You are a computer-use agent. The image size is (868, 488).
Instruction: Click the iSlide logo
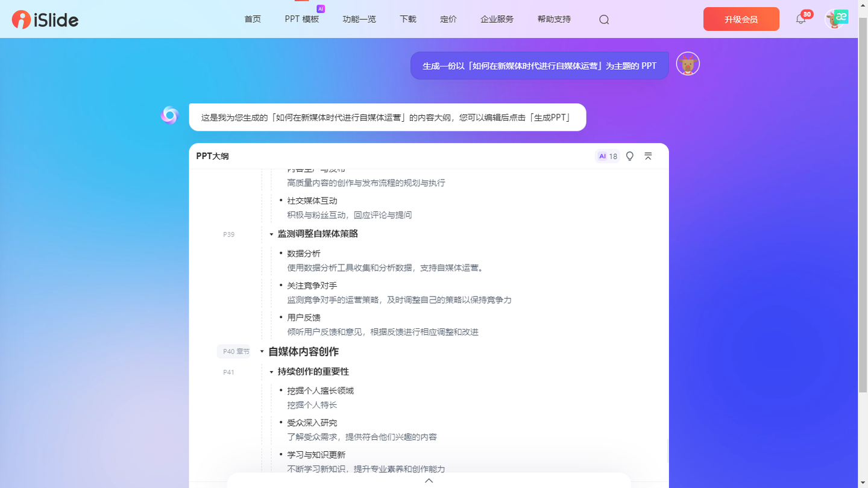pos(45,19)
